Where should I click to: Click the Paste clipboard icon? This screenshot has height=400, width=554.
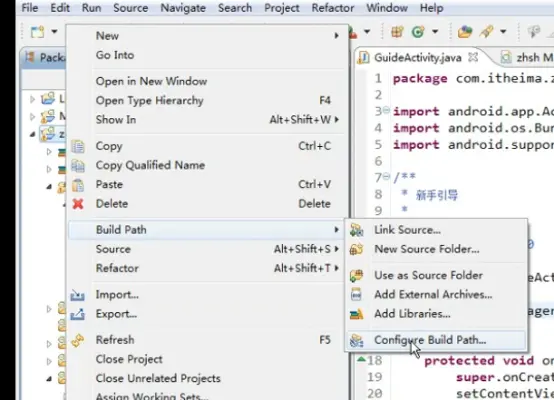click(x=78, y=184)
